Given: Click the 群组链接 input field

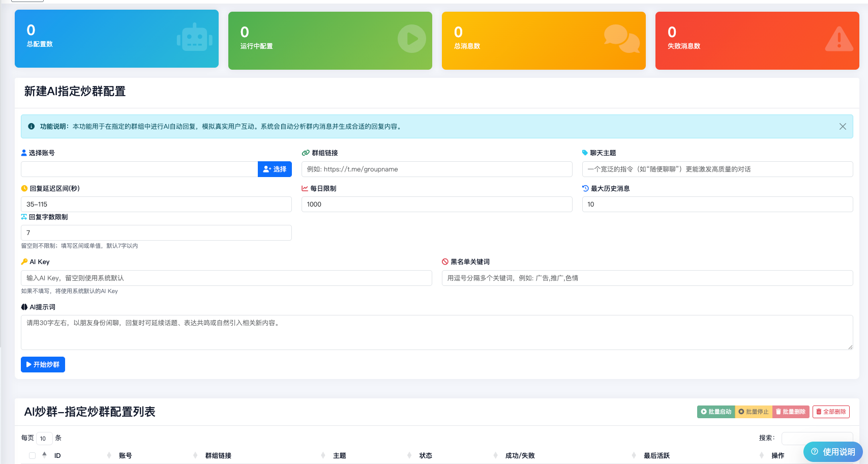Looking at the screenshot, I should point(436,169).
